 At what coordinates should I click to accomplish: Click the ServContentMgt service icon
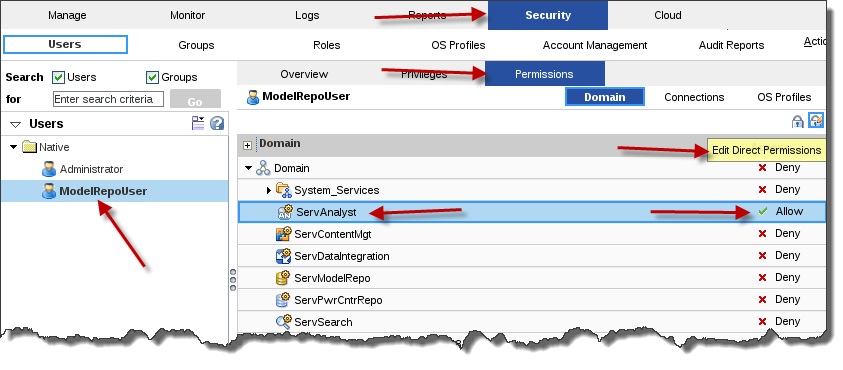283,234
